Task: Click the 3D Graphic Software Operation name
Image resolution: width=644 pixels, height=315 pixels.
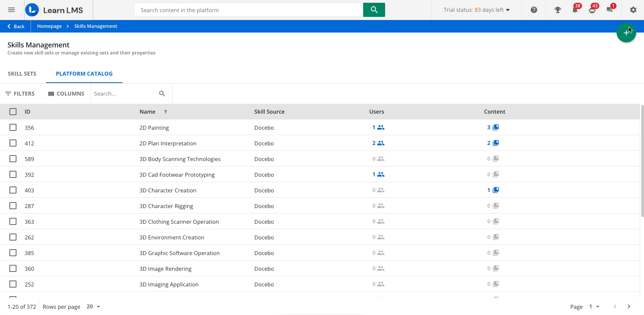Action: [180, 253]
